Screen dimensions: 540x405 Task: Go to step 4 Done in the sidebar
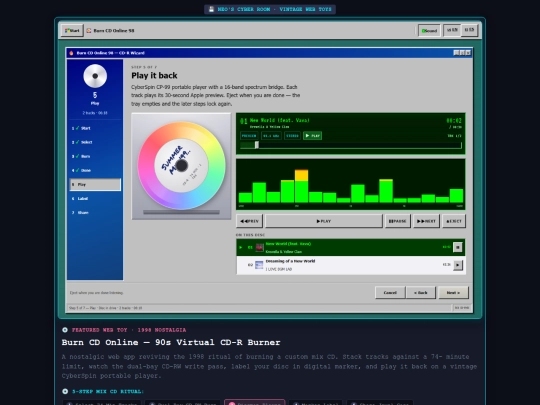click(95, 170)
